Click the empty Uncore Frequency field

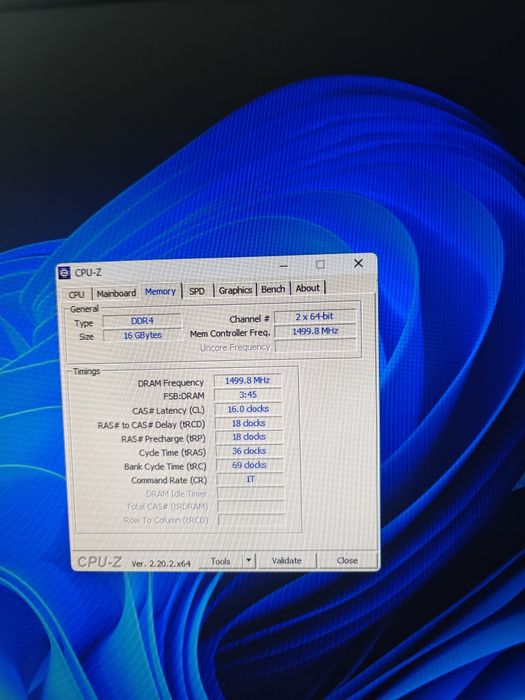pyautogui.click(x=316, y=346)
